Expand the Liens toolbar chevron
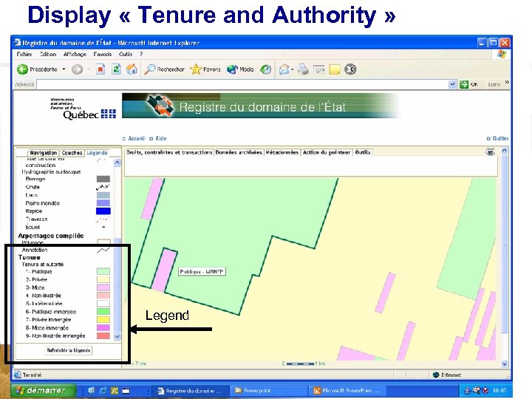This screenshot has height=399, width=532. click(x=507, y=82)
